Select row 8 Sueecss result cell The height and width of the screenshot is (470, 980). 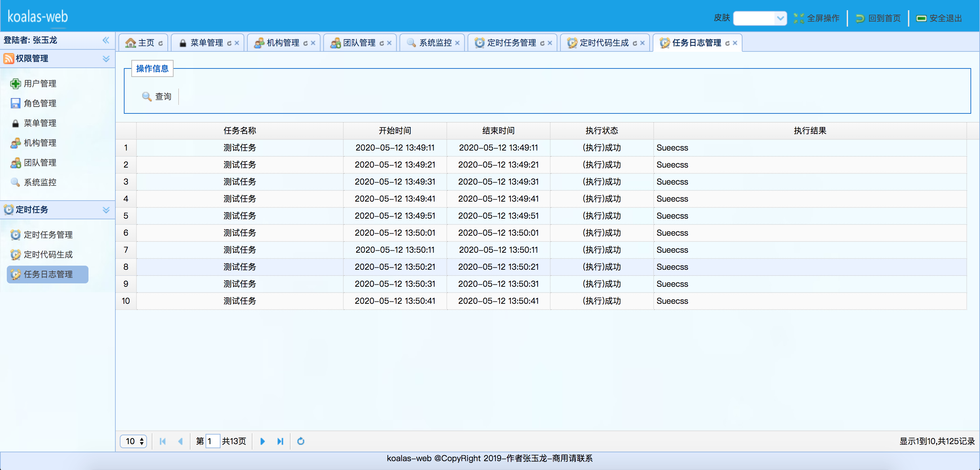tap(810, 267)
